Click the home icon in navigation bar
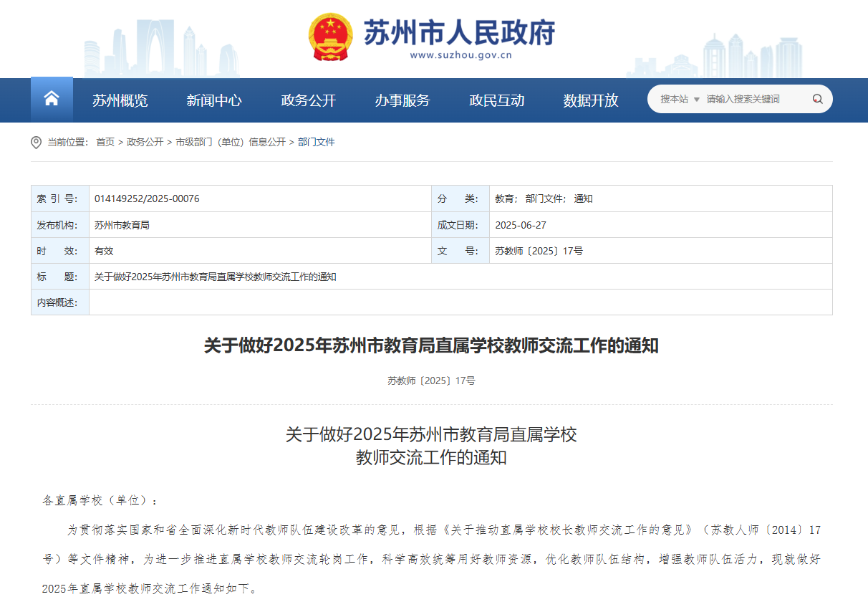 tap(52, 100)
